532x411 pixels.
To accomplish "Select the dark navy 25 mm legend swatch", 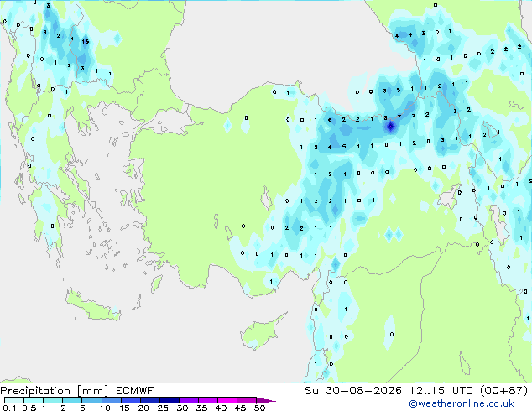I will (x=170, y=400).
